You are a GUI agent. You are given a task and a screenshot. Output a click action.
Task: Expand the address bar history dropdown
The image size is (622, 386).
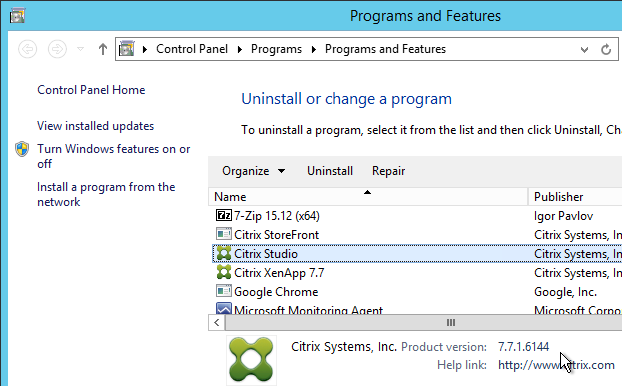584,50
